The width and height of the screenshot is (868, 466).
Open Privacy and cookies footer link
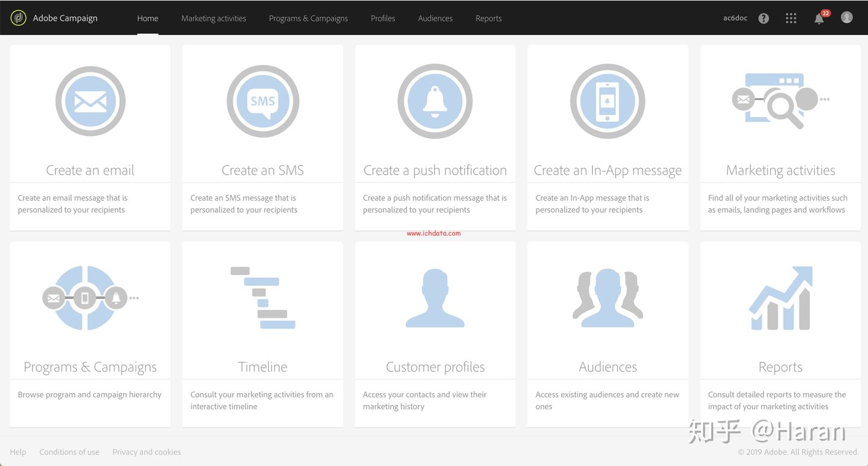pos(146,452)
